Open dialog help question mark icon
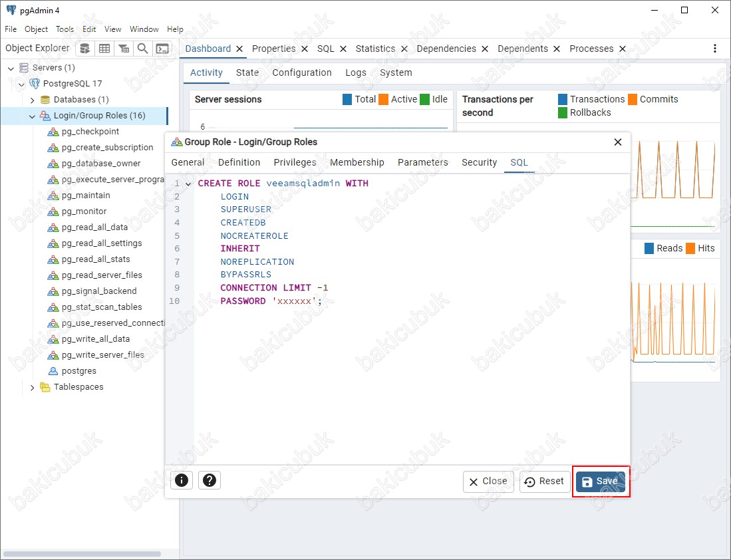Viewport: 731px width, 560px height. click(x=210, y=480)
